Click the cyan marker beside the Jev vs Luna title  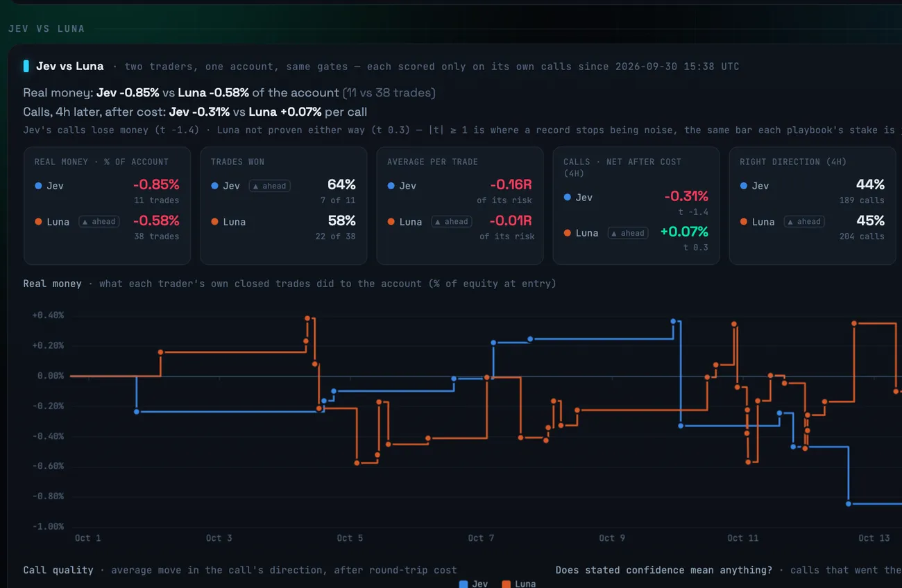point(26,66)
